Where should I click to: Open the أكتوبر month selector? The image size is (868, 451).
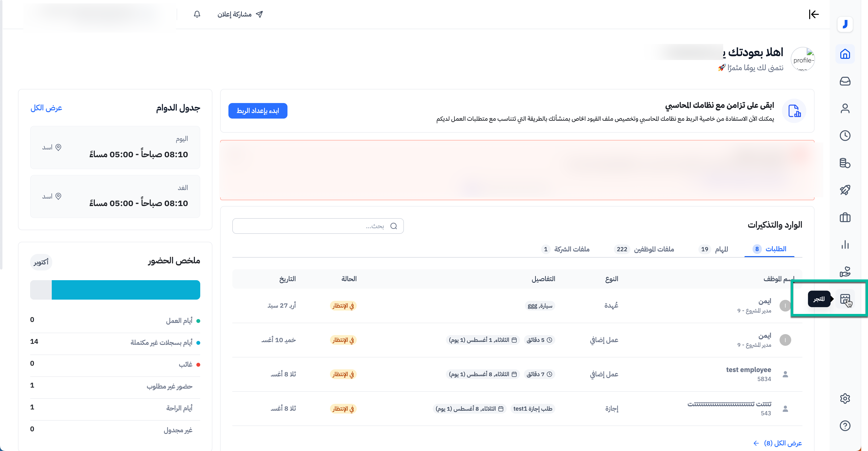point(41,262)
